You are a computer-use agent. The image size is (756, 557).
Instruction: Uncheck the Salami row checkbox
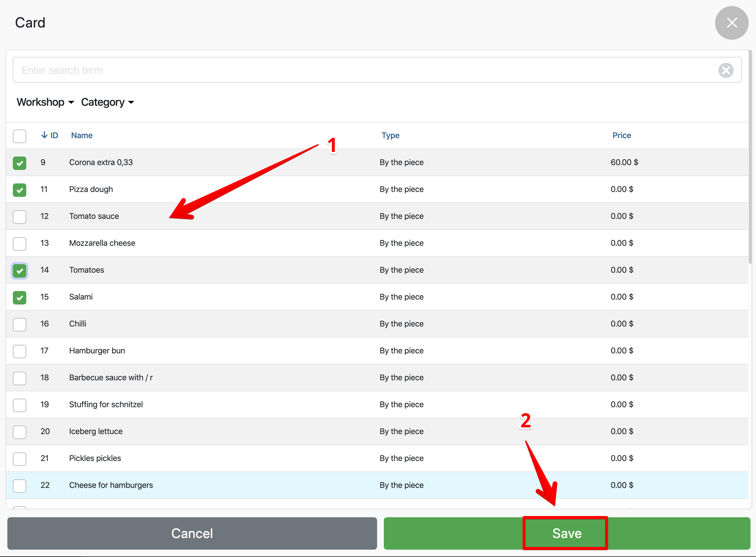(x=20, y=298)
